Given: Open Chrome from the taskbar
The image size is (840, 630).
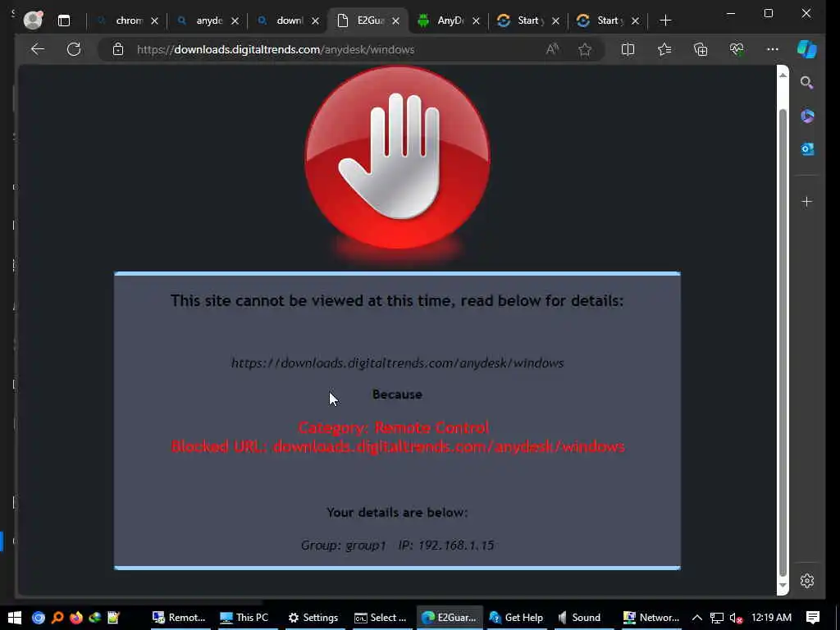Looking at the screenshot, I should 38,618.
